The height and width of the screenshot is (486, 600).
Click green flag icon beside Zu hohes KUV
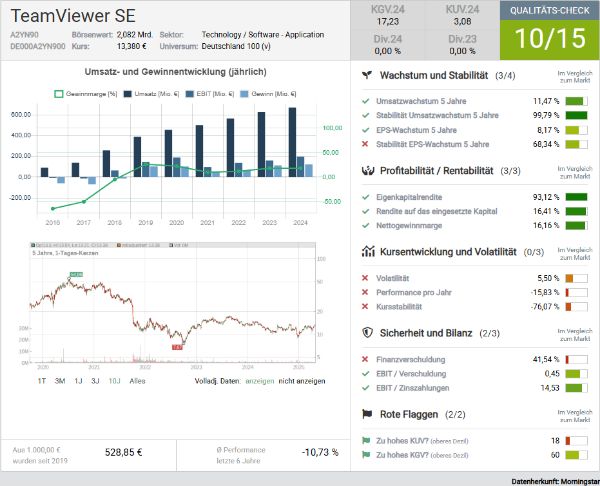pyautogui.click(x=366, y=440)
